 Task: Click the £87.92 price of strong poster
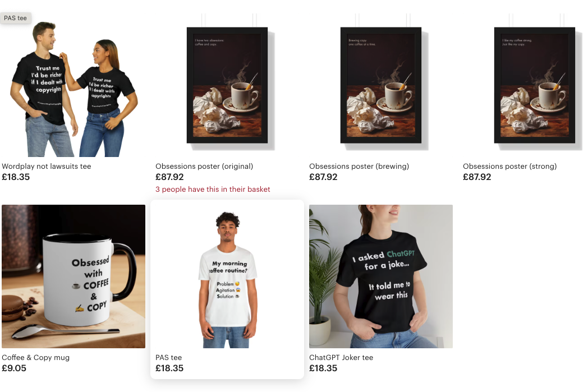(477, 177)
